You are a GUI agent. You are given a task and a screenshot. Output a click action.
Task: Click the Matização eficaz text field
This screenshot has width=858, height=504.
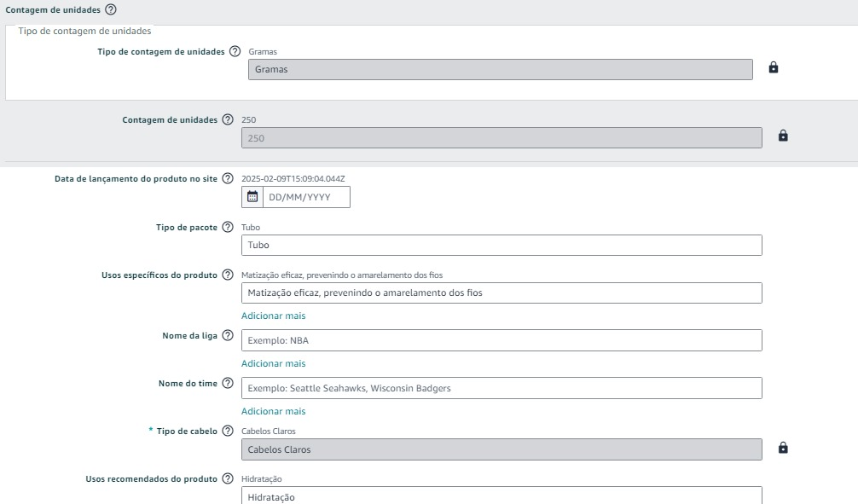click(501, 293)
